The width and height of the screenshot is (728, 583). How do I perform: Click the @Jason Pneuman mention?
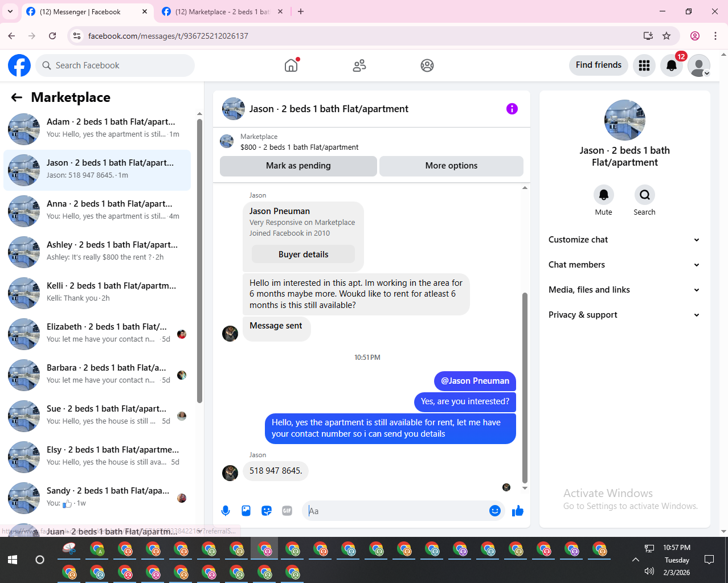tap(475, 381)
